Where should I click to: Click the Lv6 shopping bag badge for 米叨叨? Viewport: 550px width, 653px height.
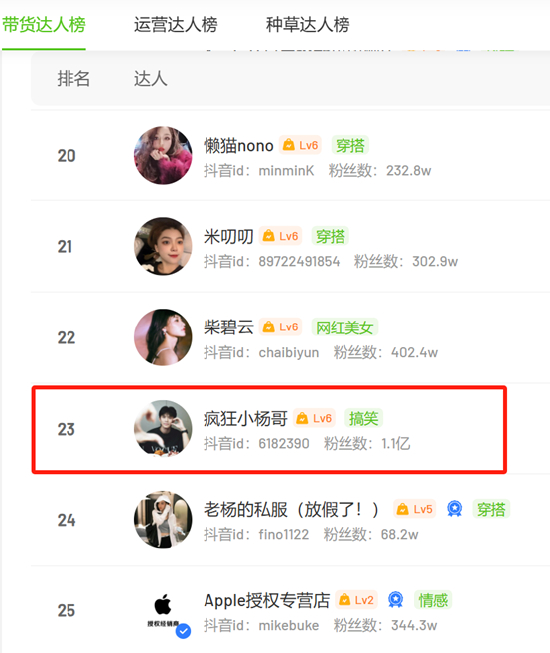[x=280, y=236]
